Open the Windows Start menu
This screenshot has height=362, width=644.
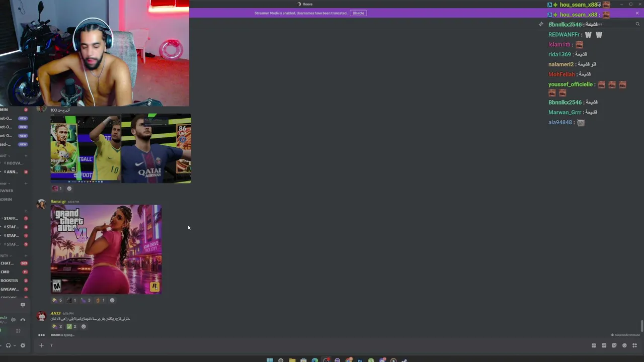tap(270, 359)
